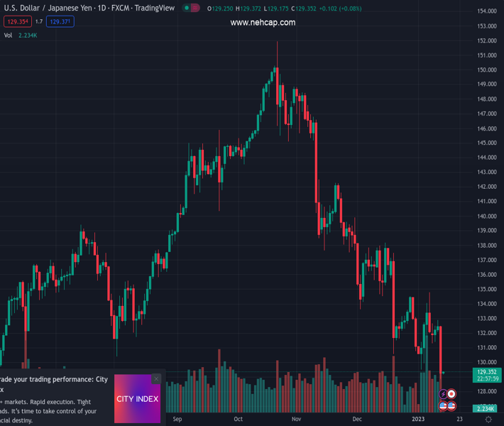
Task: Click the Vol indicator label
Action: point(9,35)
